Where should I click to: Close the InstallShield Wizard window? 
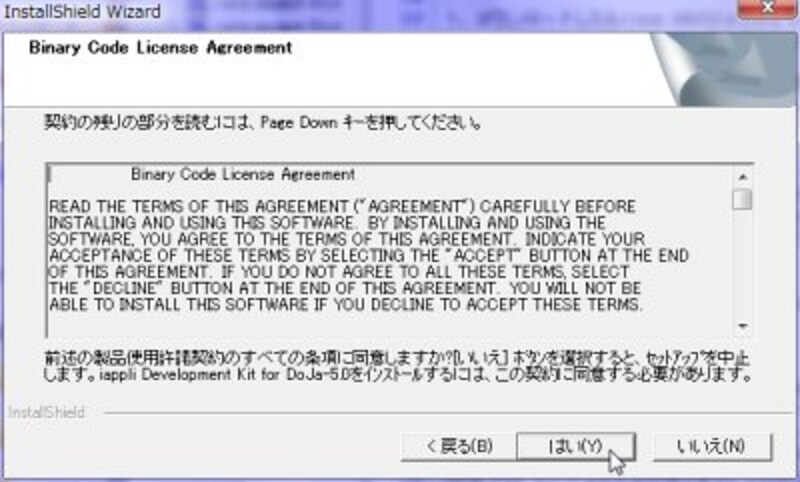(x=766, y=8)
